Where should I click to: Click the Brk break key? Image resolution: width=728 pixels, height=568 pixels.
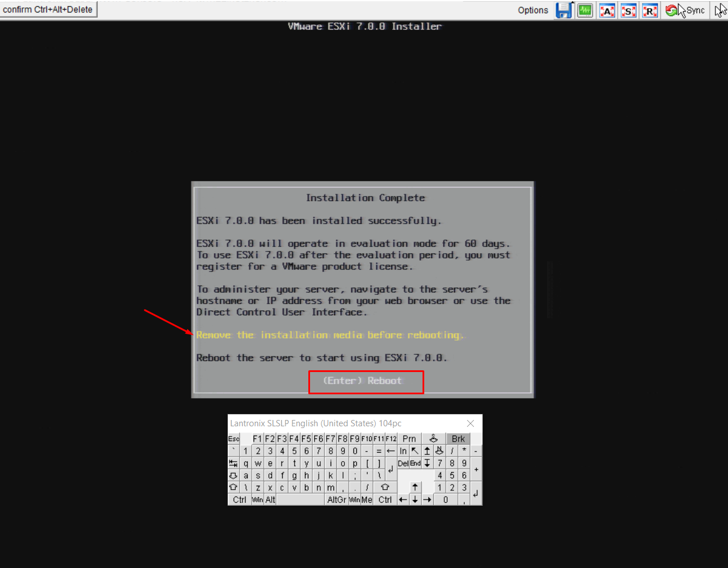[458, 439]
